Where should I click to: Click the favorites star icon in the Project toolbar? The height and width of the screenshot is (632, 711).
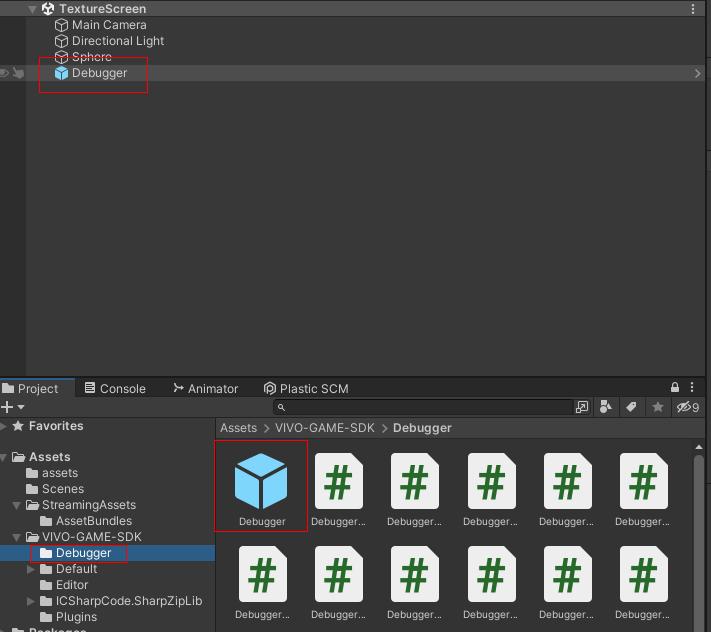coord(657,407)
